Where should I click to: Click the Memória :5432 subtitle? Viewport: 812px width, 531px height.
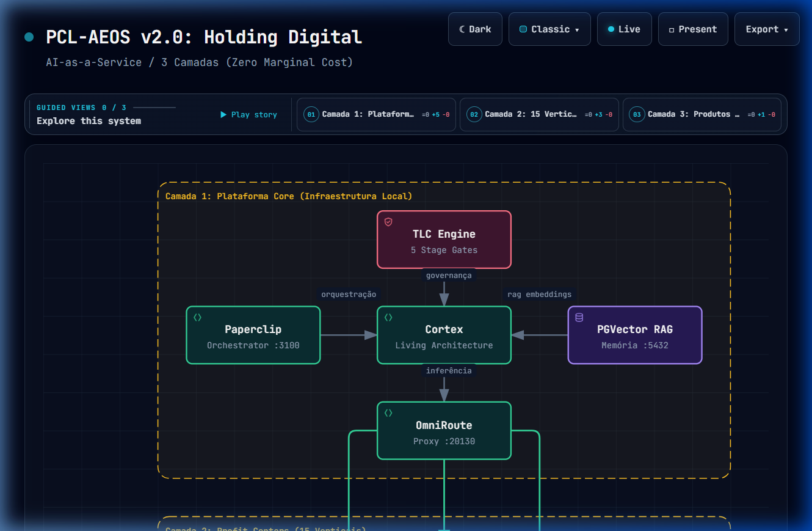635,345
